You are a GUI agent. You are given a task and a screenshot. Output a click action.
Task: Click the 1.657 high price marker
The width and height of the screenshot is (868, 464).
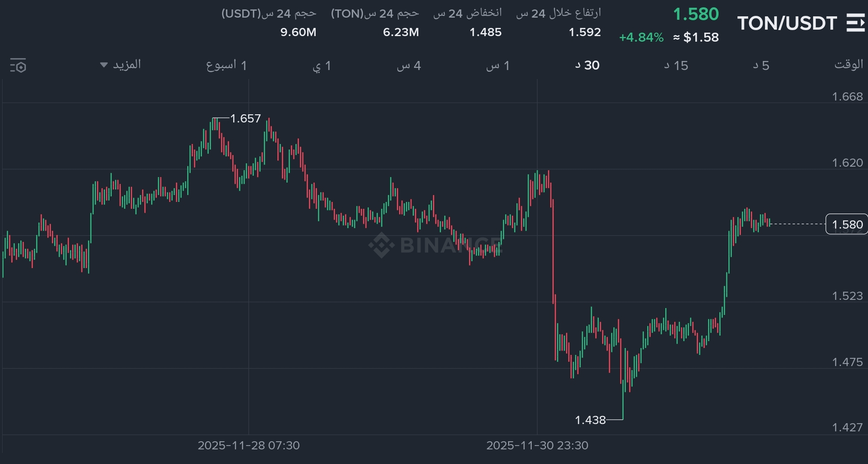[245, 118]
